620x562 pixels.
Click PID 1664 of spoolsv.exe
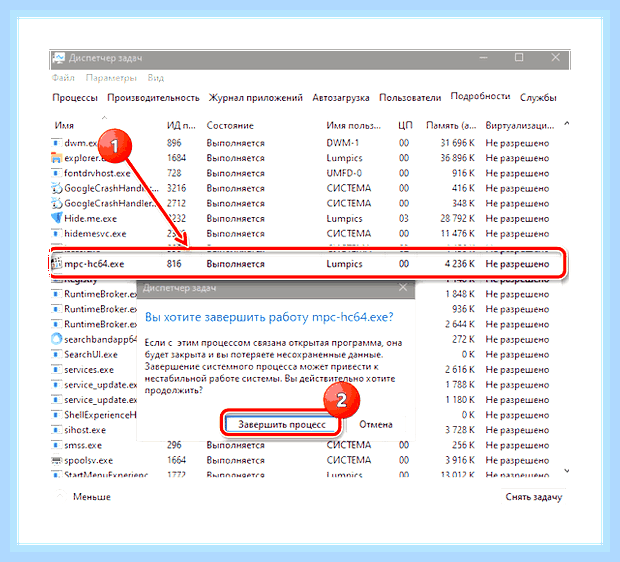[176, 460]
